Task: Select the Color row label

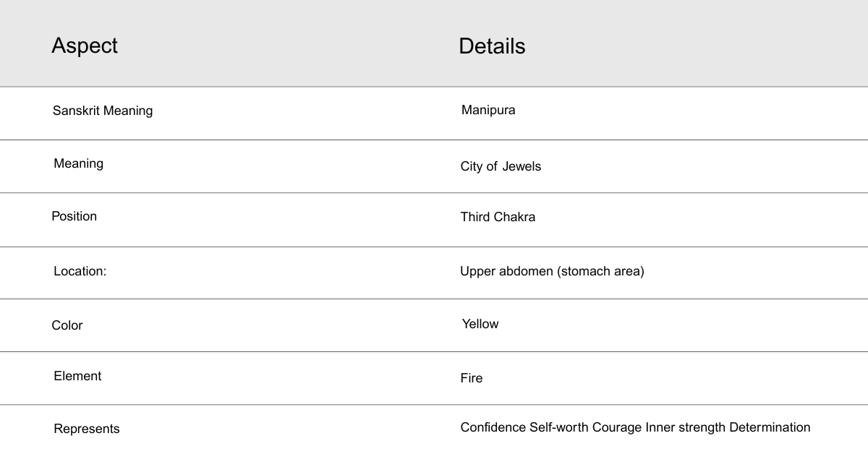Action: pyautogui.click(x=67, y=325)
